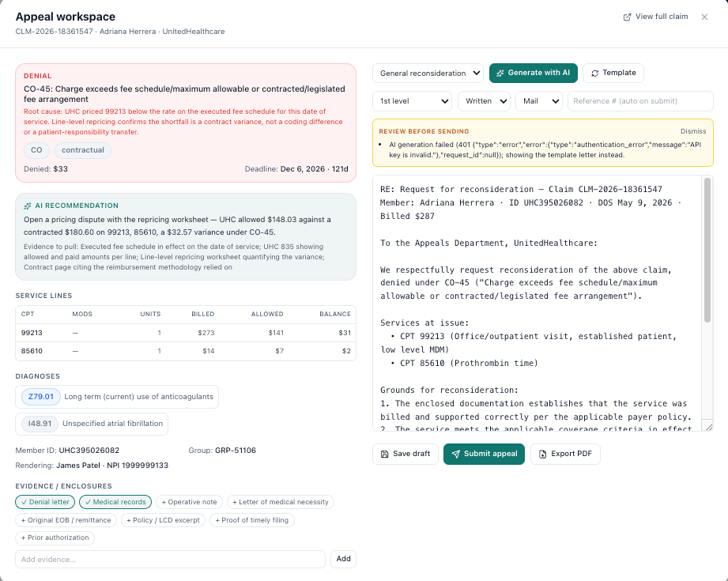The height and width of the screenshot is (581, 728).
Task: Click inside the appeal letter text area
Action: pyautogui.click(x=538, y=303)
